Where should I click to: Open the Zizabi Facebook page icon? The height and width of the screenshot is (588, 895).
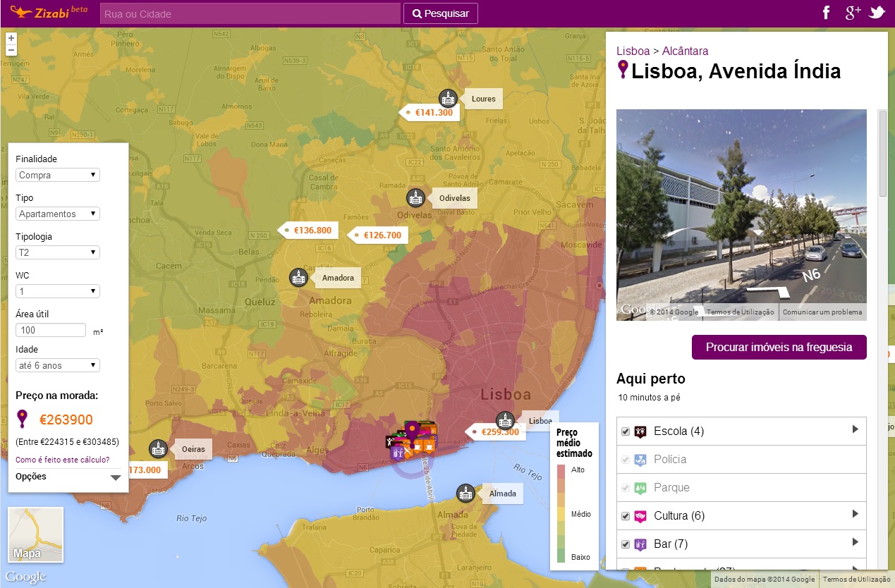click(827, 13)
